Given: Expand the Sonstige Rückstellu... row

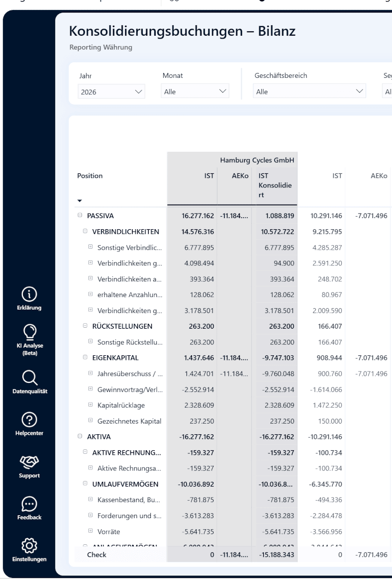Looking at the screenshot, I should tap(90, 341).
